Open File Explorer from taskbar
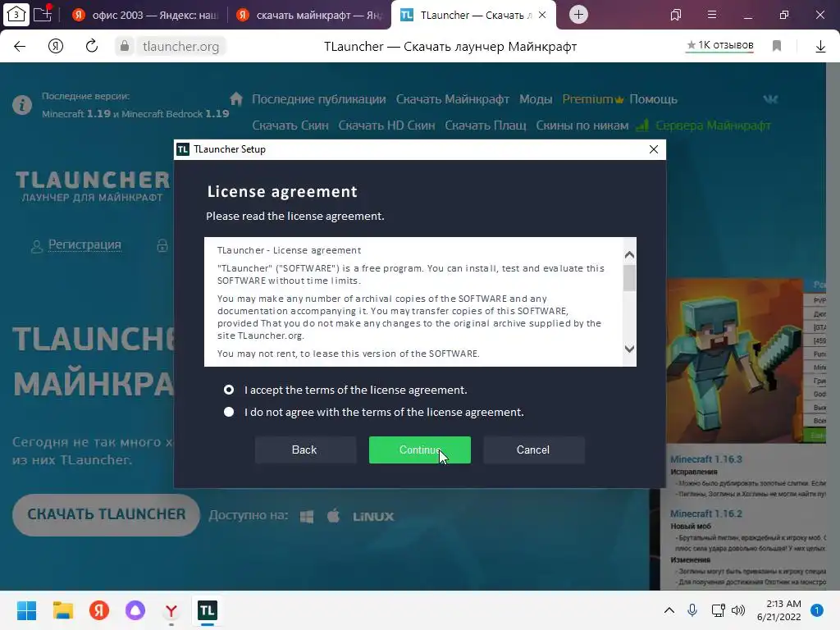 (x=62, y=610)
